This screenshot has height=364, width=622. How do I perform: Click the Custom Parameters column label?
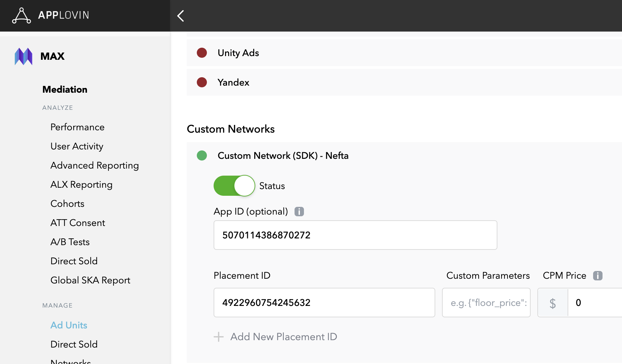click(x=488, y=275)
